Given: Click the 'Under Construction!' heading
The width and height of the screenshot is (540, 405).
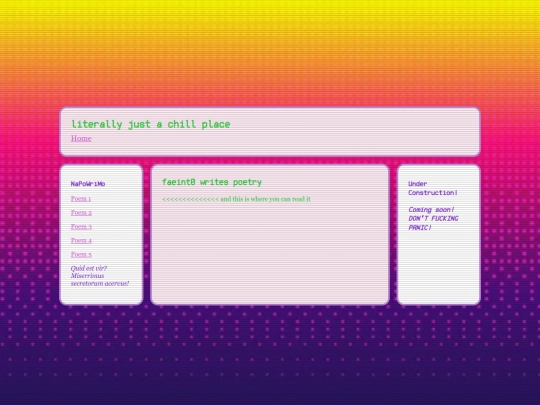Looking at the screenshot, I should coord(433,188).
